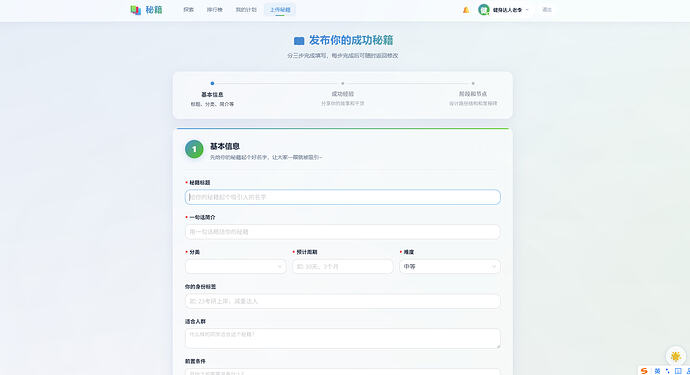
Task: Click the Sogou S input method icon
Action: click(x=644, y=371)
